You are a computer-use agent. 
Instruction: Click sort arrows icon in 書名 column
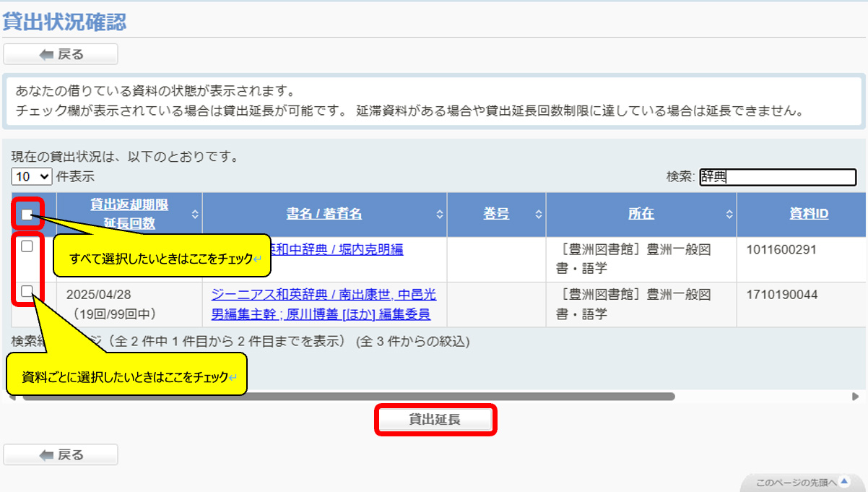[x=439, y=215]
